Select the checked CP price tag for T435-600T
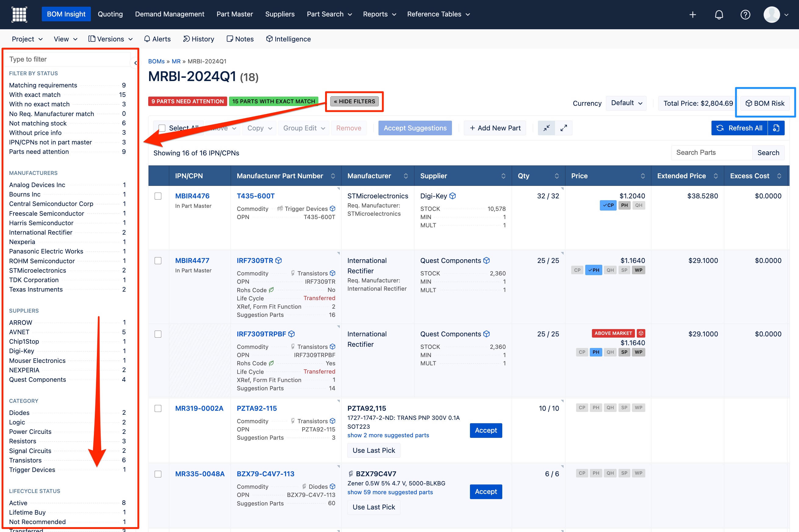 pos(608,205)
